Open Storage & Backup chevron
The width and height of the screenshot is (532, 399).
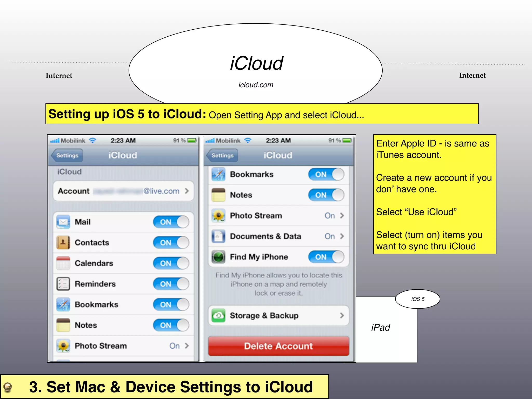tap(342, 315)
